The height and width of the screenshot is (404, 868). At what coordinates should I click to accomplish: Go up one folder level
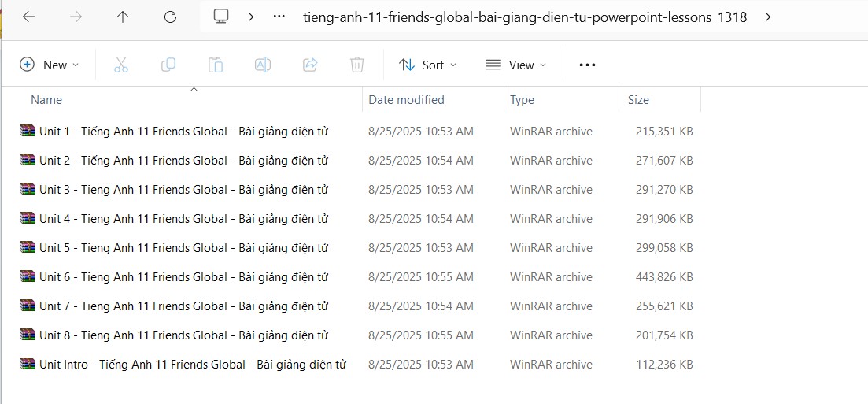[122, 17]
